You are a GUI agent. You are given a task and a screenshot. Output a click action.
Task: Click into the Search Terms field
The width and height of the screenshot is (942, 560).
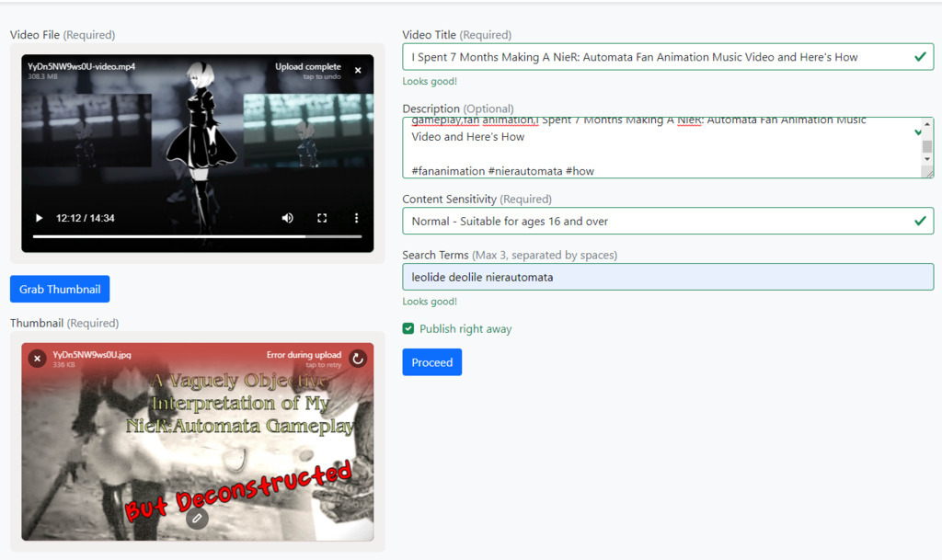[667, 277]
